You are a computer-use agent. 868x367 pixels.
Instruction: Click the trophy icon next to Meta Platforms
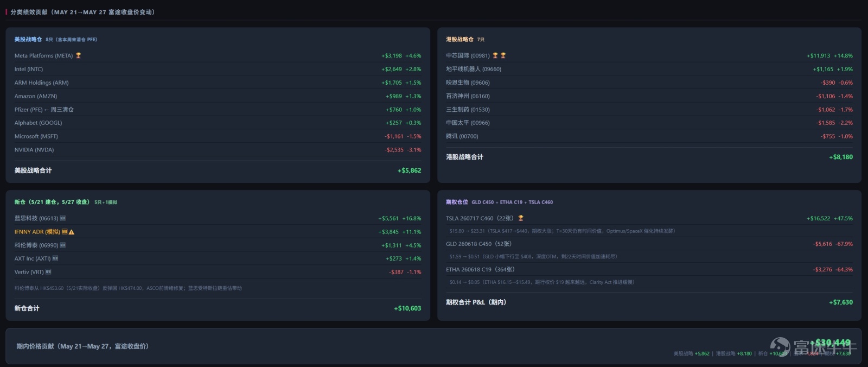click(x=78, y=55)
